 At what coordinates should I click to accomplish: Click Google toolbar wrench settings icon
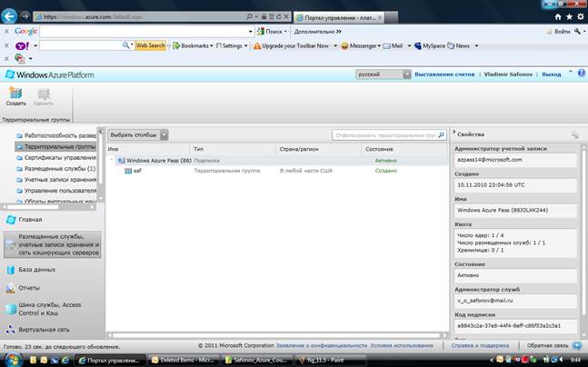pos(577,32)
